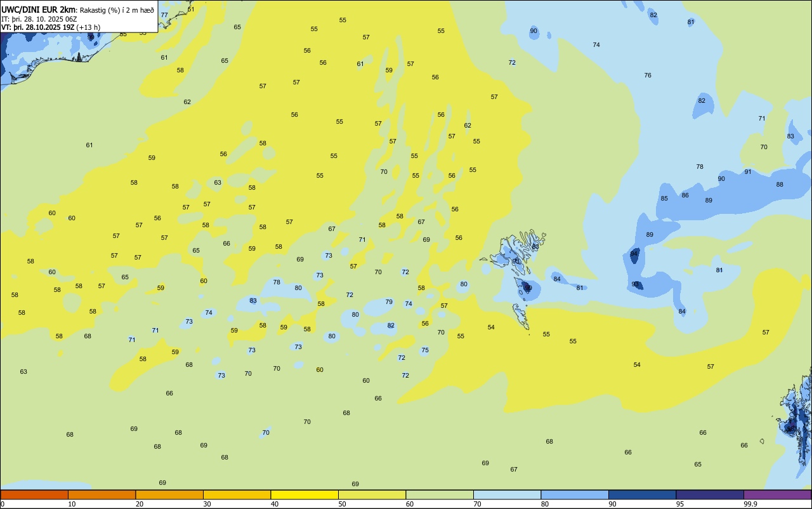Click the map humidity value '86'
The height and width of the screenshot is (509, 812).
click(685, 195)
